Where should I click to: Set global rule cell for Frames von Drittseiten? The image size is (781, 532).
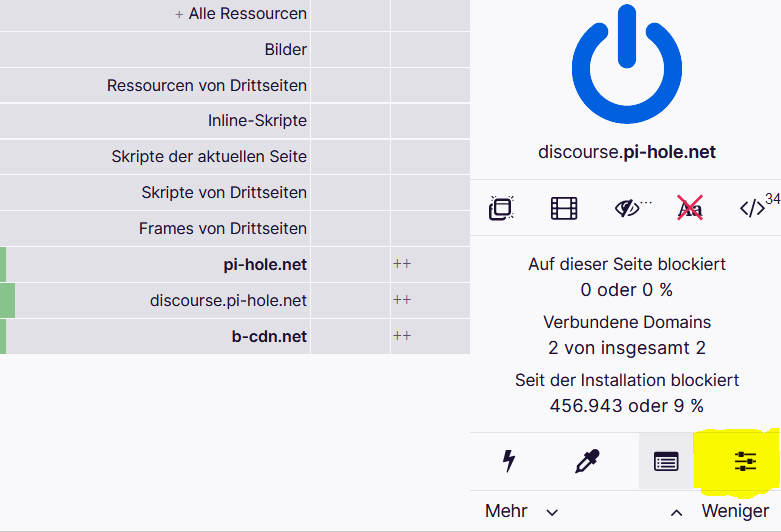click(351, 229)
